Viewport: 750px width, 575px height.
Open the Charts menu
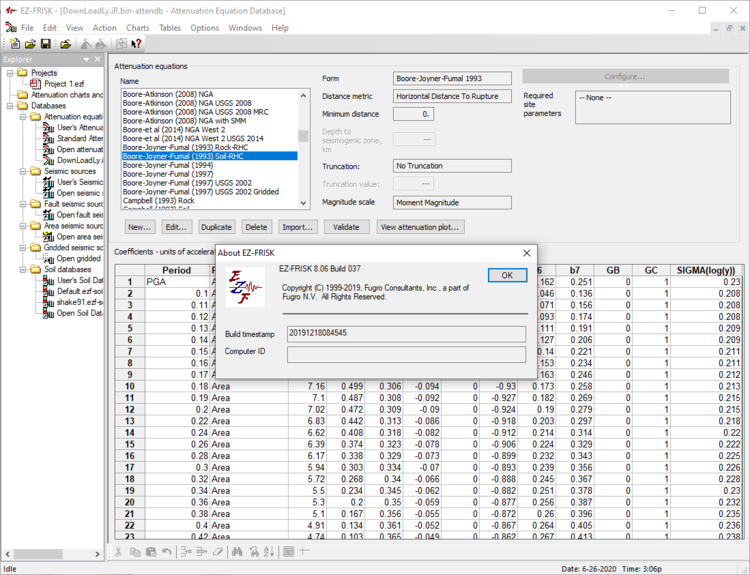[138, 27]
